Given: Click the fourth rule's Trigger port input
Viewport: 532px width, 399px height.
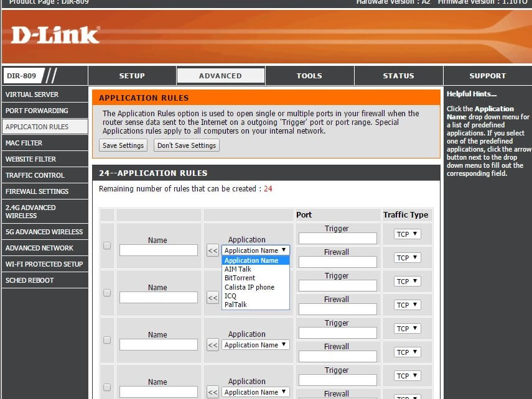Looking at the screenshot, I should coord(338,380).
